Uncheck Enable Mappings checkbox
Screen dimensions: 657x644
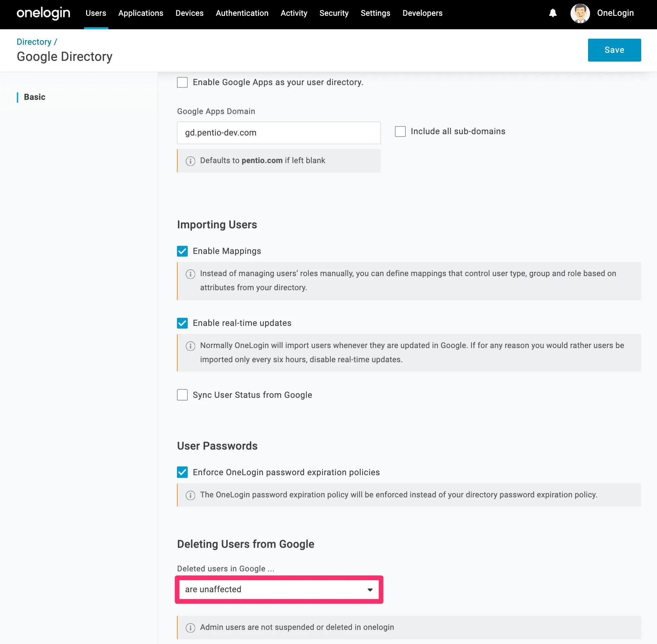182,251
